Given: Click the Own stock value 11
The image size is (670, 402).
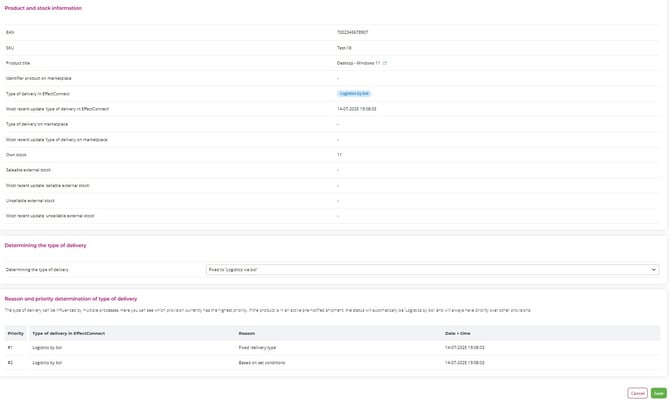Looking at the screenshot, I should 339,154.
